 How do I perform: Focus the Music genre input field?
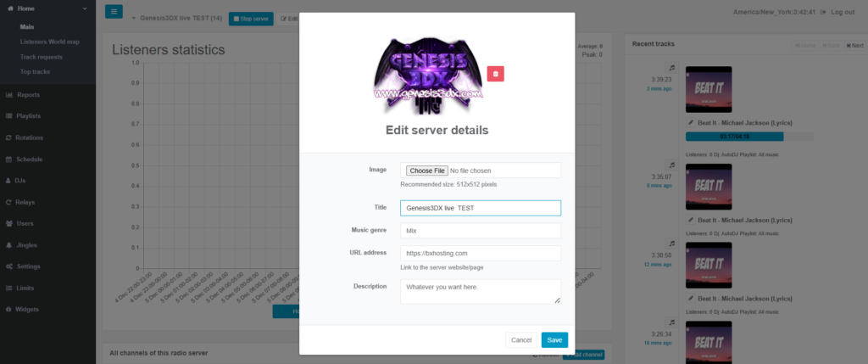480,230
